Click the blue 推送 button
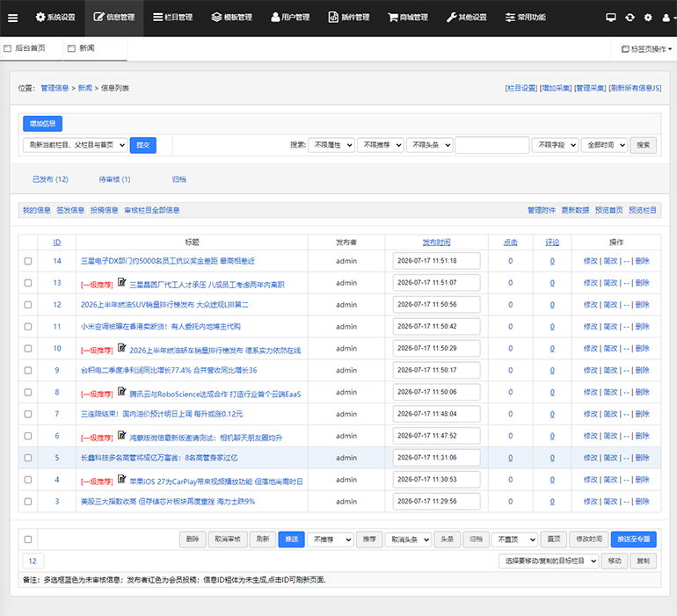677x616 pixels. pos(291,540)
